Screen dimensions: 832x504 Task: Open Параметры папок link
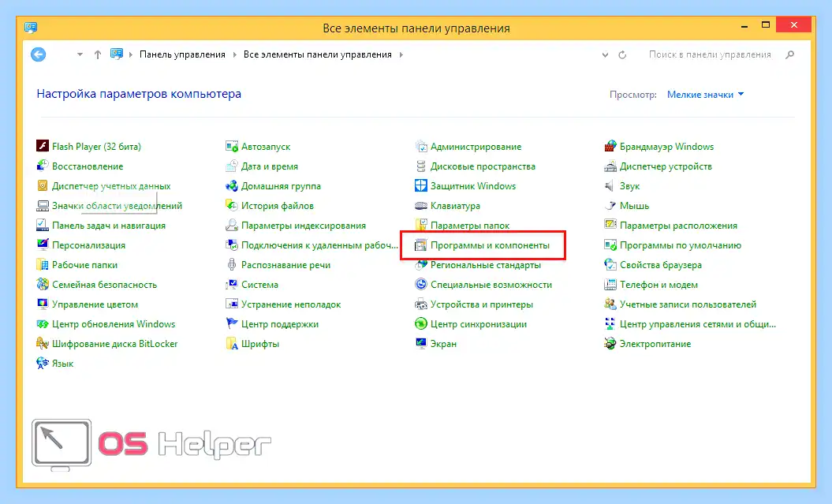click(x=469, y=226)
